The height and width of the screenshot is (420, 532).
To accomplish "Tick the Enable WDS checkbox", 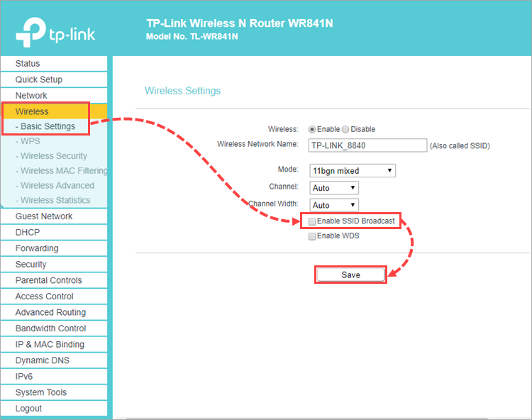I will coord(312,236).
